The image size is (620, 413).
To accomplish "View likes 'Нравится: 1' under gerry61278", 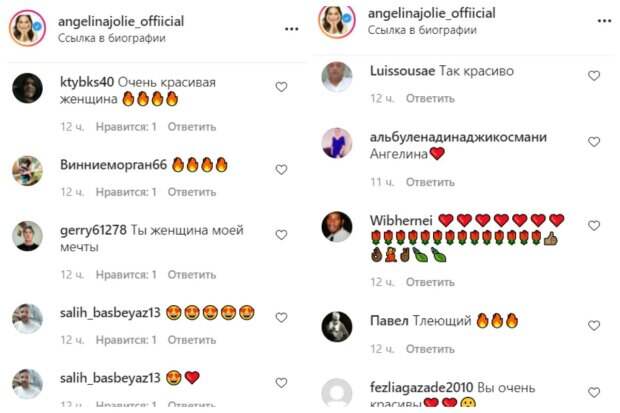I will click(x=126, y=275).
